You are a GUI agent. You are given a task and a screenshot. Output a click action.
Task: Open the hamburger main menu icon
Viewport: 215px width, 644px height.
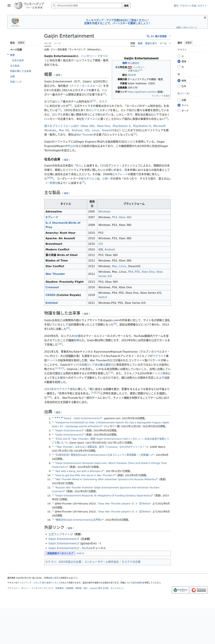pos(9,6)
